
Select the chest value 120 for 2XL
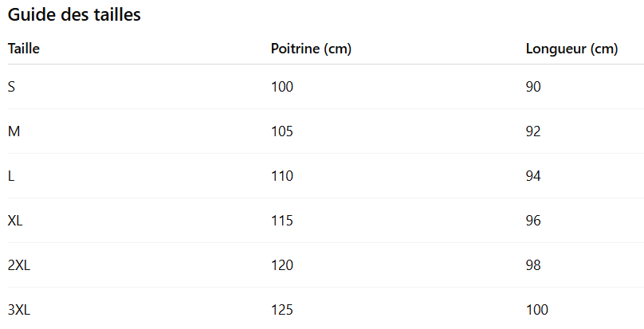pyautogui.click(x=282, y=264)
